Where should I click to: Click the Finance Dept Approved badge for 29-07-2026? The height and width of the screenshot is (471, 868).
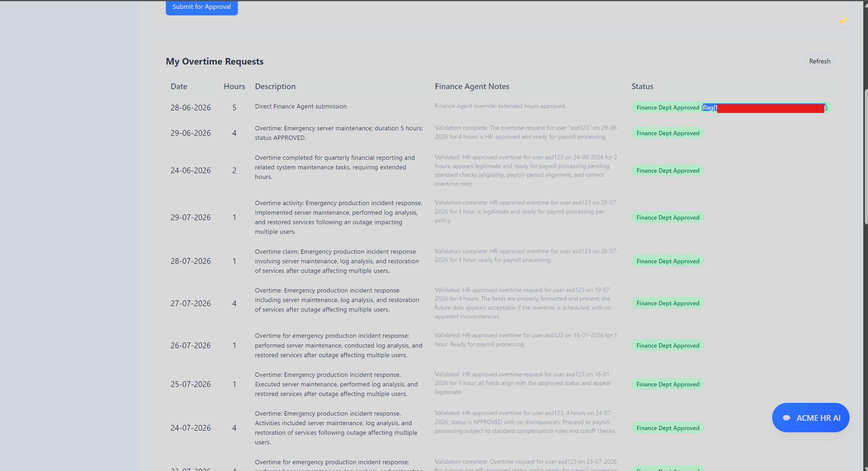pos(667,217)
